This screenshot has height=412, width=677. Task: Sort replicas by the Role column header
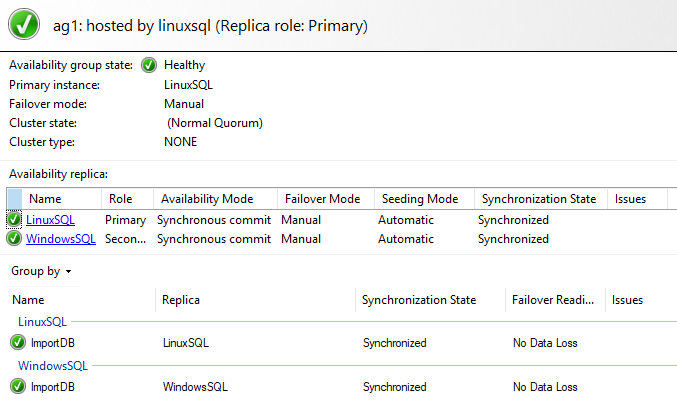click(x=120, y=199)
